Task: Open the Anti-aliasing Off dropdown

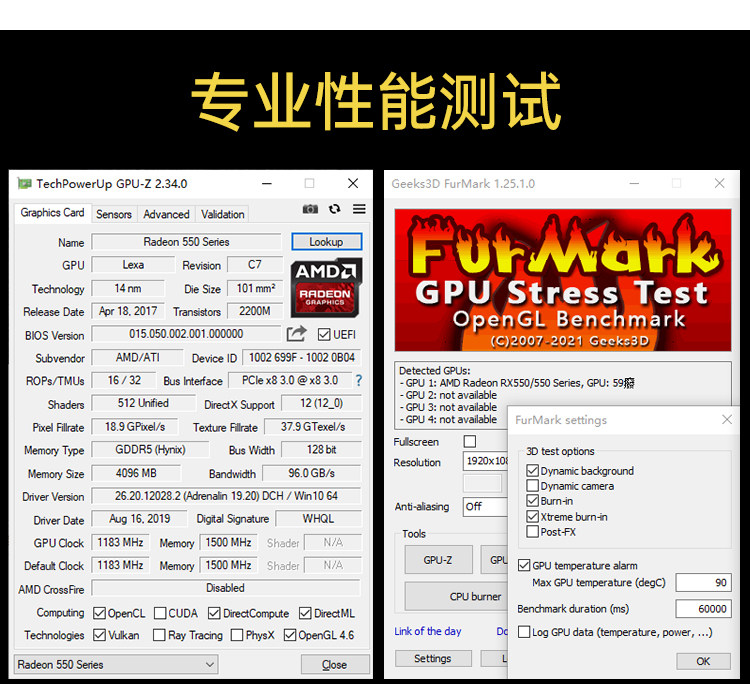Action: click(x=486, y=507)
